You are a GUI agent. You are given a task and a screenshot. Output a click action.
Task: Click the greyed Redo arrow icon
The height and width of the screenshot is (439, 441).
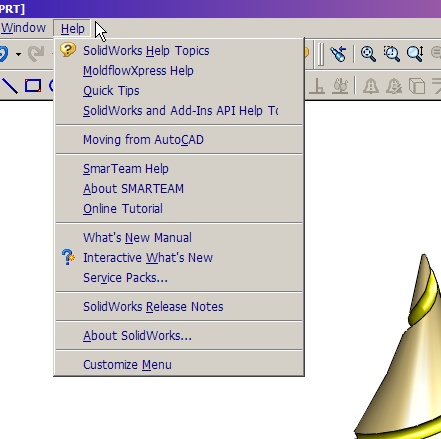pos(36,54)
